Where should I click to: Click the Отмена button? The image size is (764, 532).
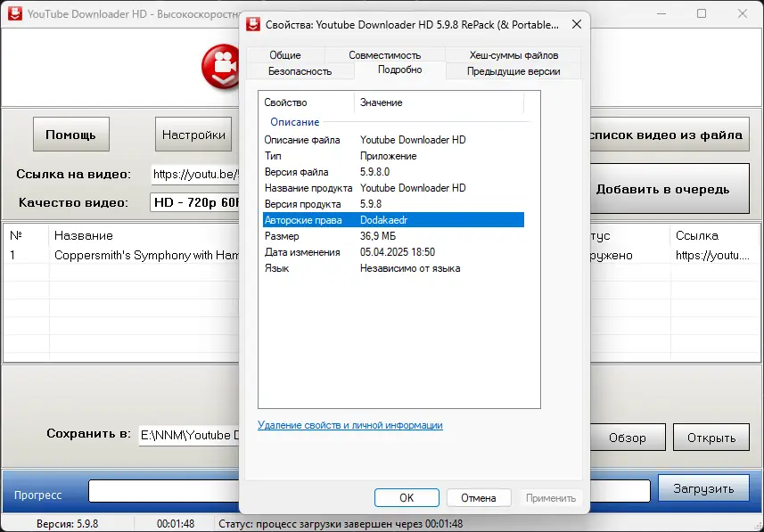(x=479, y=498)
